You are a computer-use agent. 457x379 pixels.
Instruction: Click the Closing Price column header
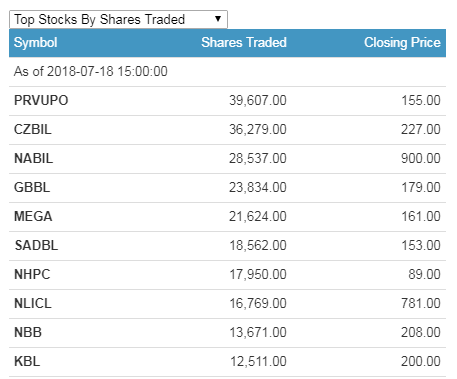[x=402, y=43]
